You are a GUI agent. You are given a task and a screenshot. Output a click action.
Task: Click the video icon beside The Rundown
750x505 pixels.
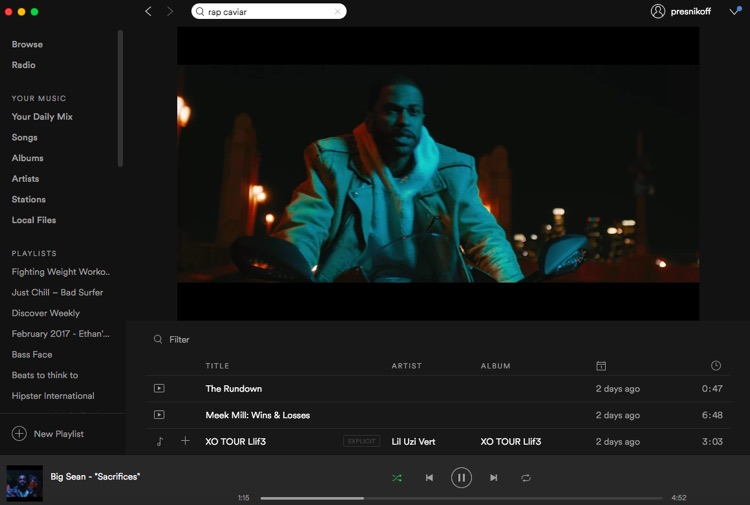point(159,388)
